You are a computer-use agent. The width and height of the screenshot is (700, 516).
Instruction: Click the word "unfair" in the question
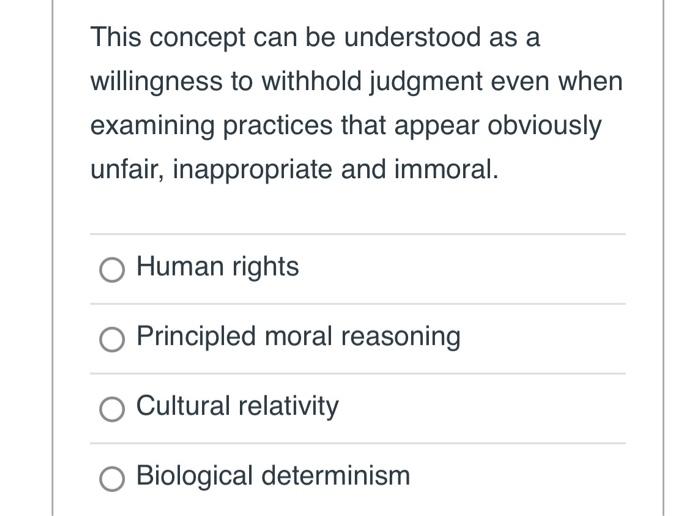126,169
